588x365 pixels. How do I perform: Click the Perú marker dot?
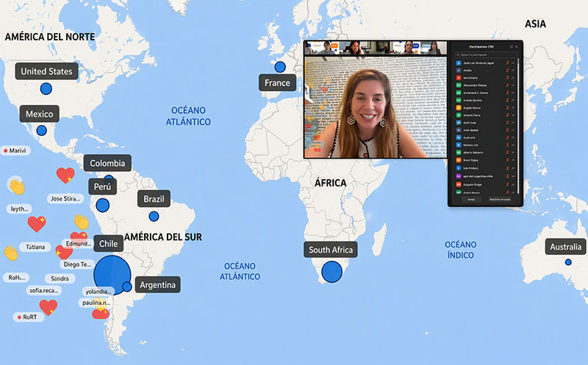pos(102,206)
